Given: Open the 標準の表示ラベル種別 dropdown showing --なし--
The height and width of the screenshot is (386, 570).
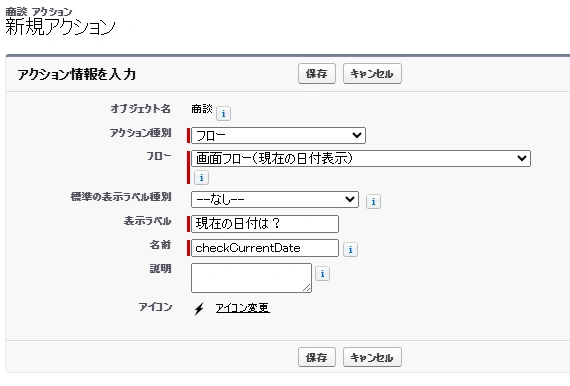Looking at the screenshot, I should click(275, 200).
